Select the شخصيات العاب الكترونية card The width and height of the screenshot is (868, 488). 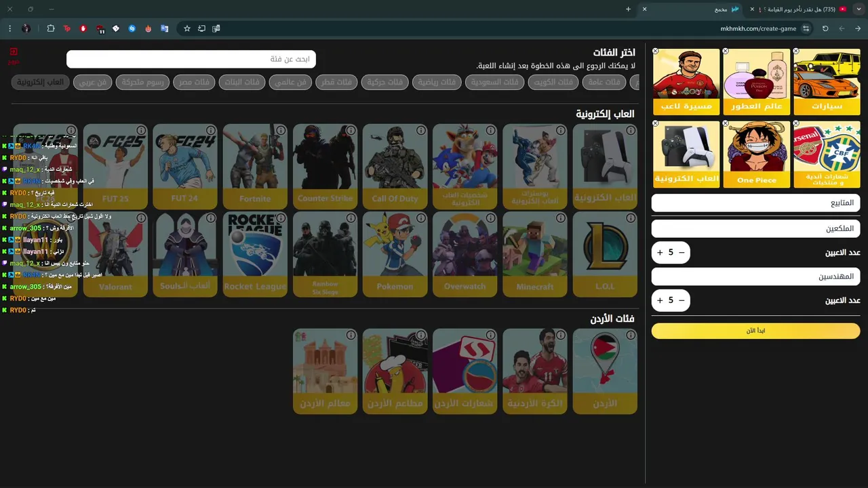point(465,166)
